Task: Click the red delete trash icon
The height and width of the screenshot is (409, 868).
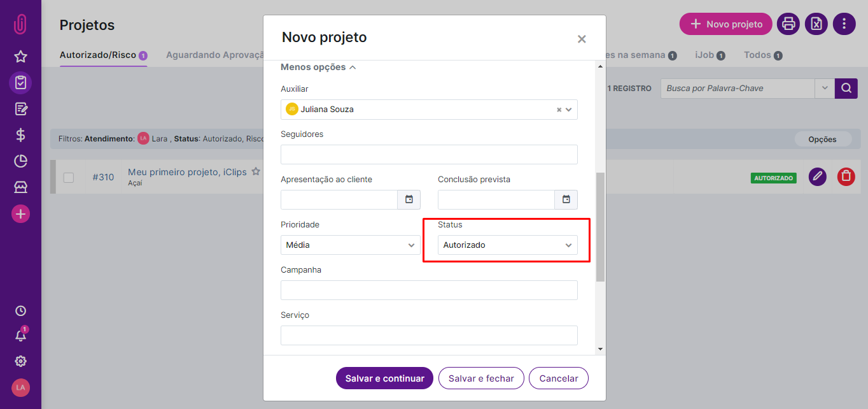Action: [x=846, y=176]
